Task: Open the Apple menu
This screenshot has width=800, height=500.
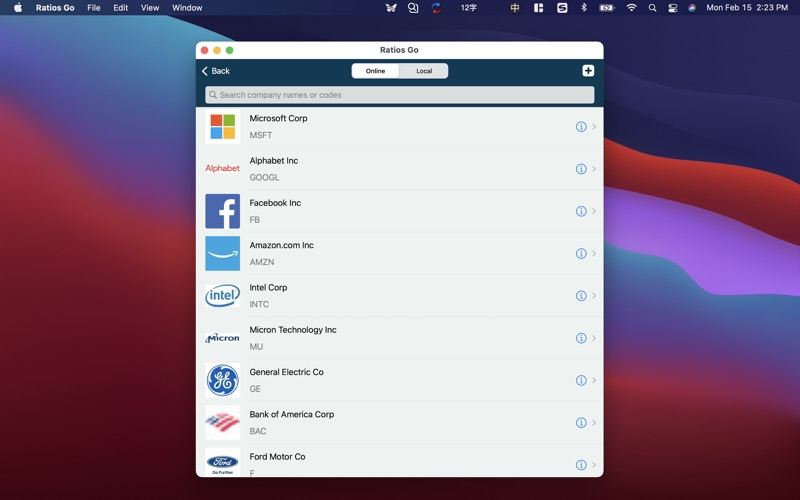Action: (18, 8)
